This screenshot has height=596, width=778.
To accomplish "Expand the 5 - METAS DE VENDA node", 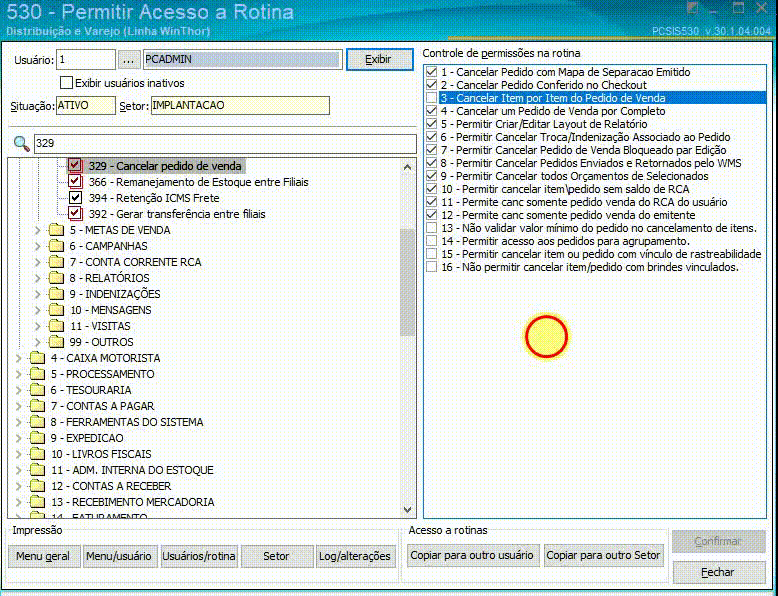I will tap(38, 230).
